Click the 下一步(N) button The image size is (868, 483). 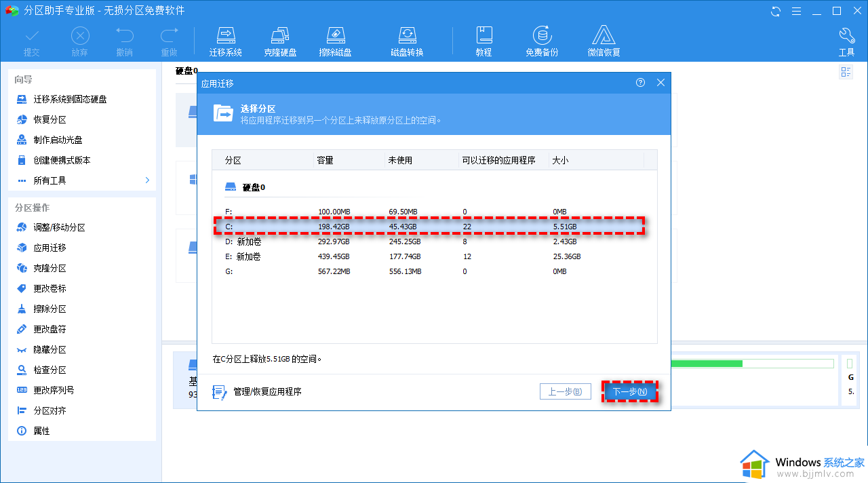(630, 391)
